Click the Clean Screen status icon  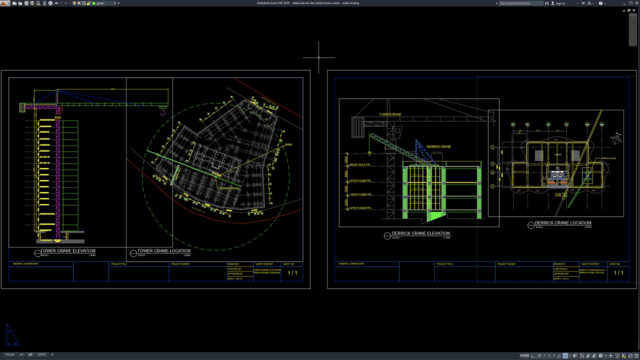pos(630,356)
